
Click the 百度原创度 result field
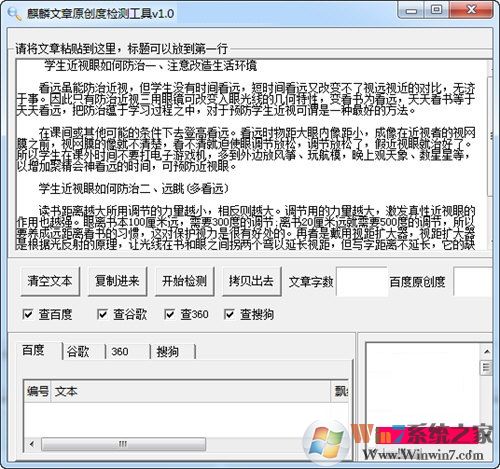473,281
